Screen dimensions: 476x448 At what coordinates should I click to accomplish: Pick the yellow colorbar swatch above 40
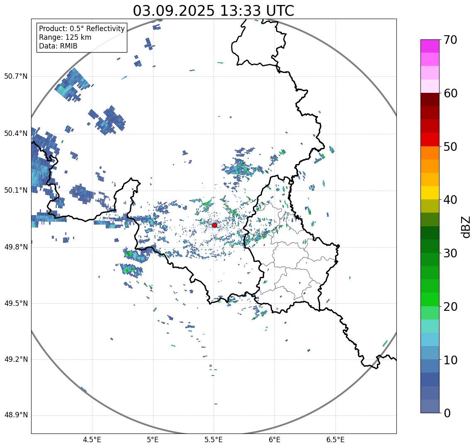(x=430, y=193)
